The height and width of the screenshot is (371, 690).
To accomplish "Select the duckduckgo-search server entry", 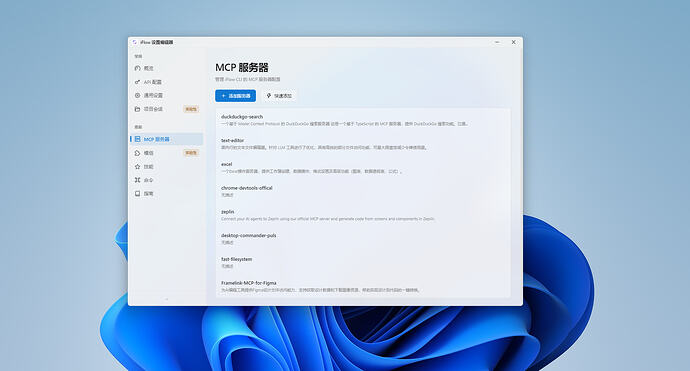I will pyautogui.click(x=363, y=120).
